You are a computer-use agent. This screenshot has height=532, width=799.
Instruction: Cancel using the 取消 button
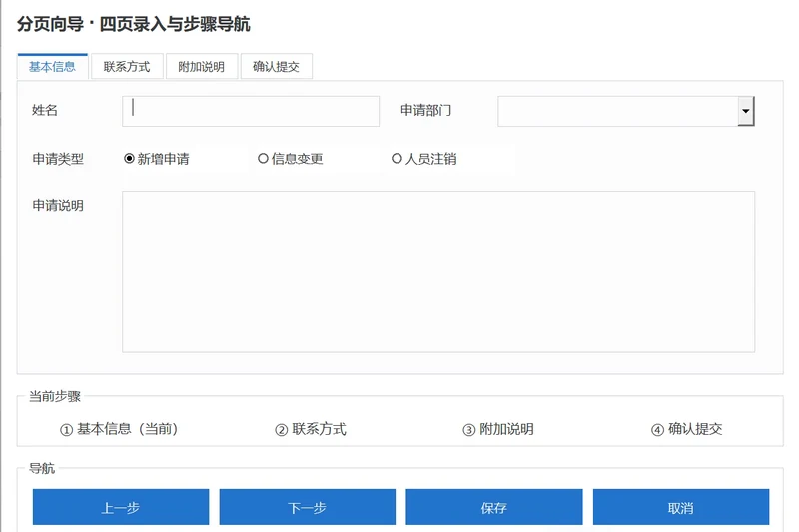(x=681, y=507)
